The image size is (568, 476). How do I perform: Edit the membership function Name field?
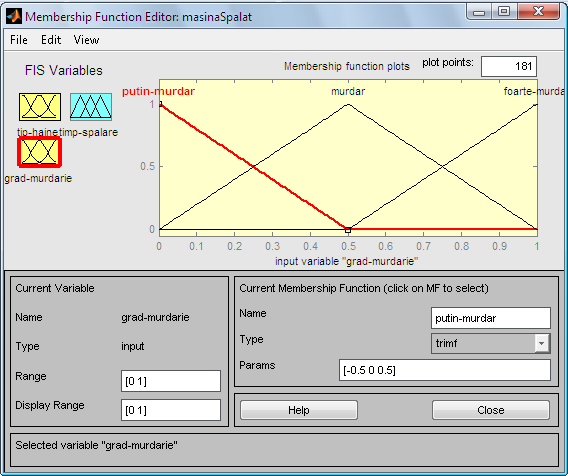point(491,318)
